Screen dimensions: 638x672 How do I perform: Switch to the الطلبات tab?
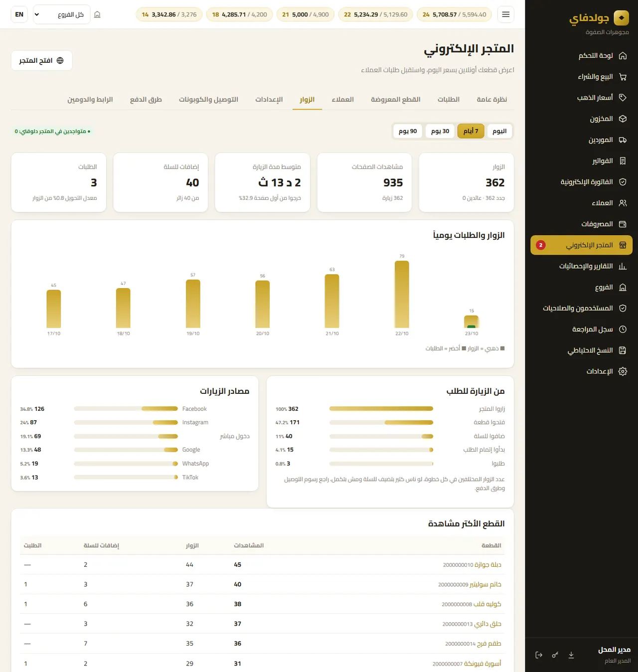[x=449, y=100]
